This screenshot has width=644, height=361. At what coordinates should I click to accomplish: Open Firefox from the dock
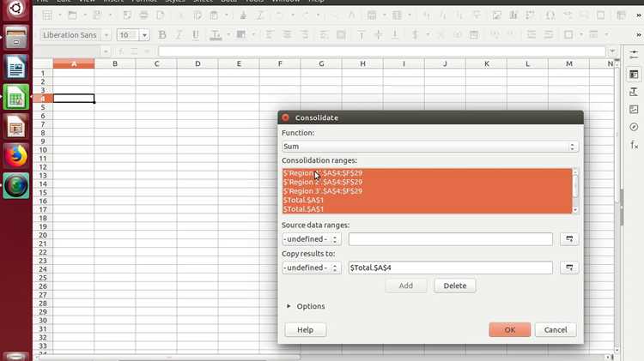click(16, 156)
